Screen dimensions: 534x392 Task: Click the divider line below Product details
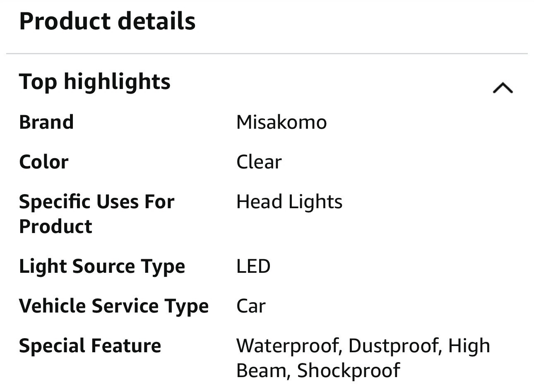point(267,53)
